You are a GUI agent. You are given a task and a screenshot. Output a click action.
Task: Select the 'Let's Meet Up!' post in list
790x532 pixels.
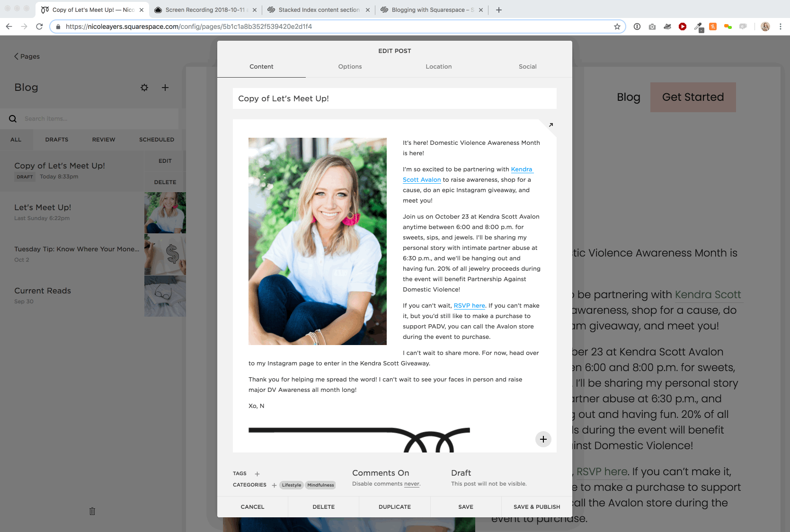pos(72,213)
